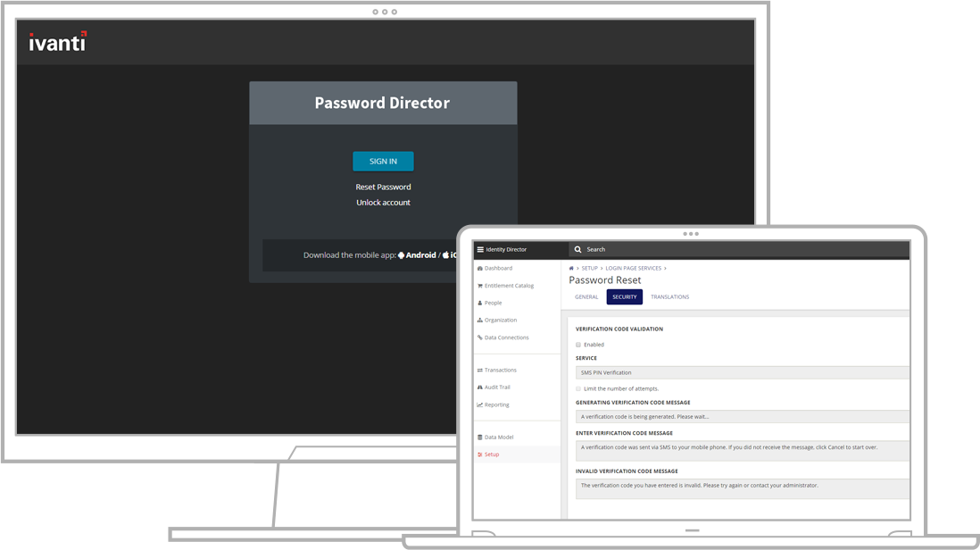This screenshot has height=550, width=980.
Task: Edit the generating verification code message field
Action: pyautogui.click(x=743, y=417)
